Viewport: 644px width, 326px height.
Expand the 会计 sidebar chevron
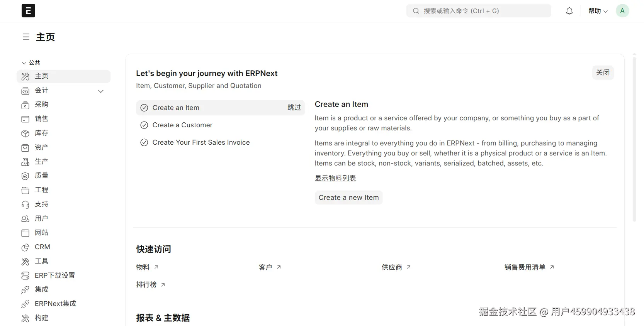pyautogui.click(x=101, y=91)
